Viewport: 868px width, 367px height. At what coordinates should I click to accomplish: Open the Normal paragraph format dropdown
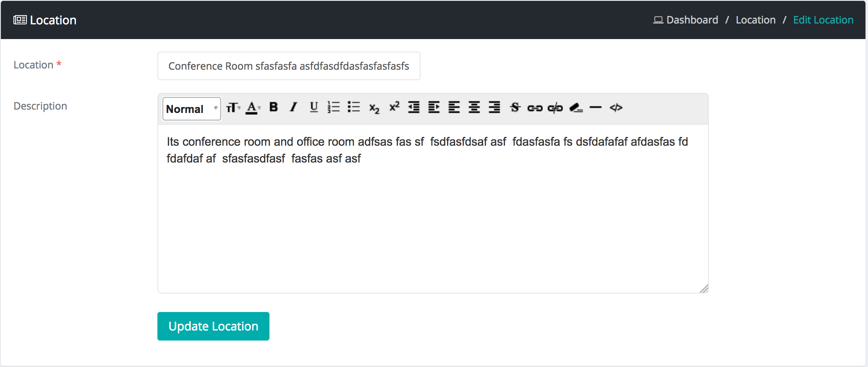(x=192, y=109)
